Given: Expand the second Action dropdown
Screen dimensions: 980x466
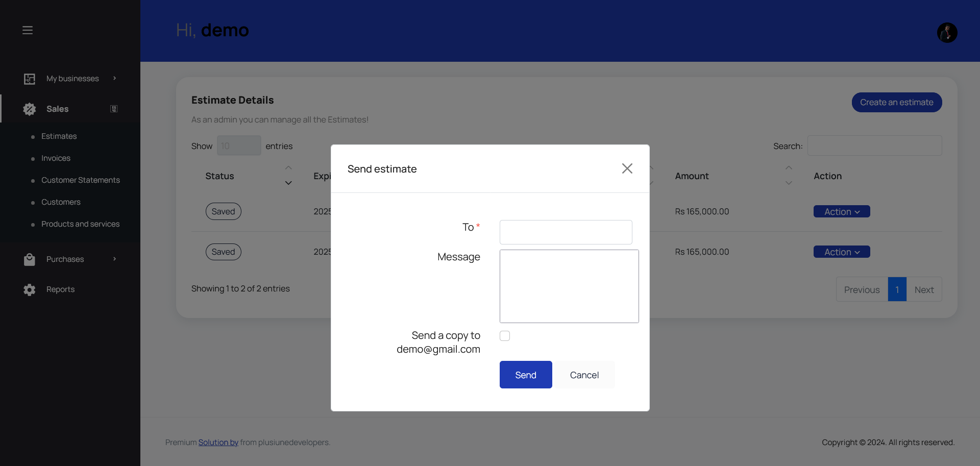Looking at the screenshot, I should 841,251.
